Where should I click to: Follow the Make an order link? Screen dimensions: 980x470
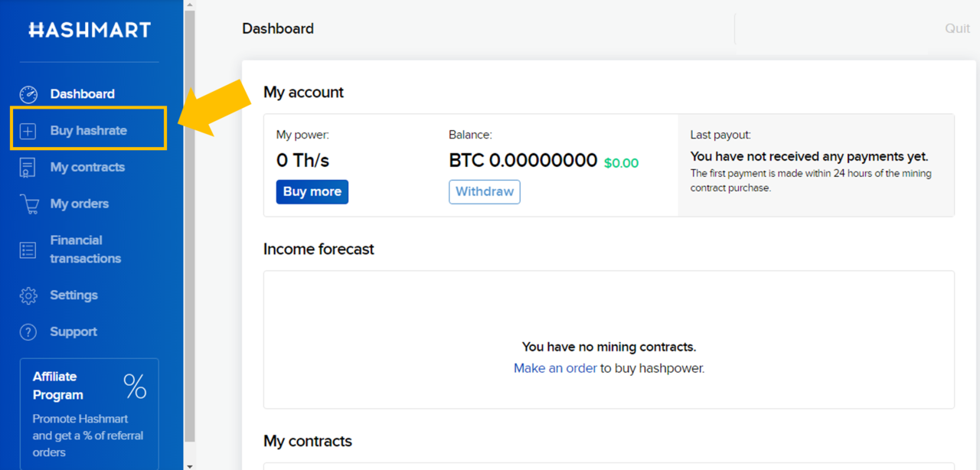[555, 368]
